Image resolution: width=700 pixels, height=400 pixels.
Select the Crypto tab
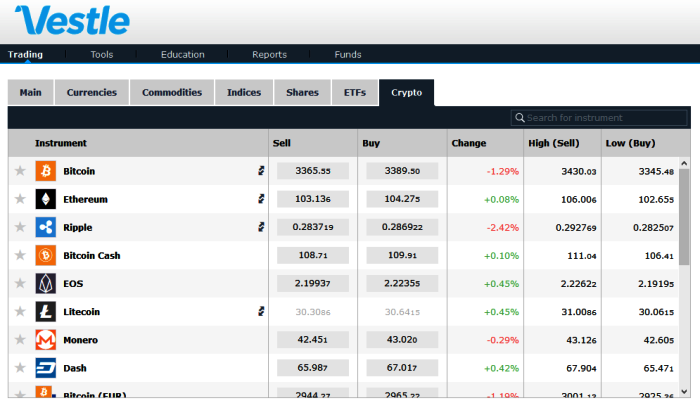click(x=406, y=92)
